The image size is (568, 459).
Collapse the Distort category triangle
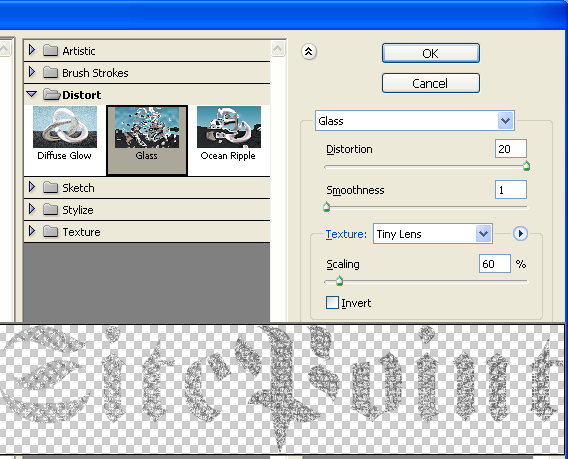(32, 94)
